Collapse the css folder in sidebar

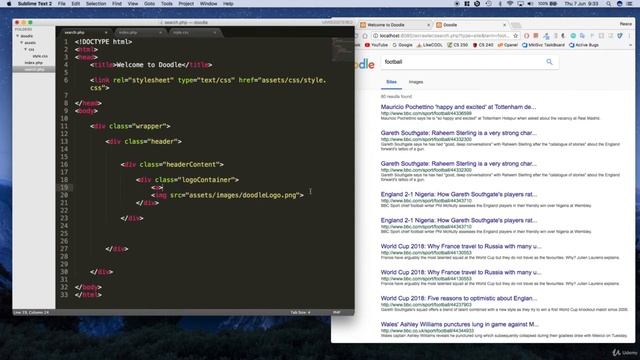coord(25,49)
